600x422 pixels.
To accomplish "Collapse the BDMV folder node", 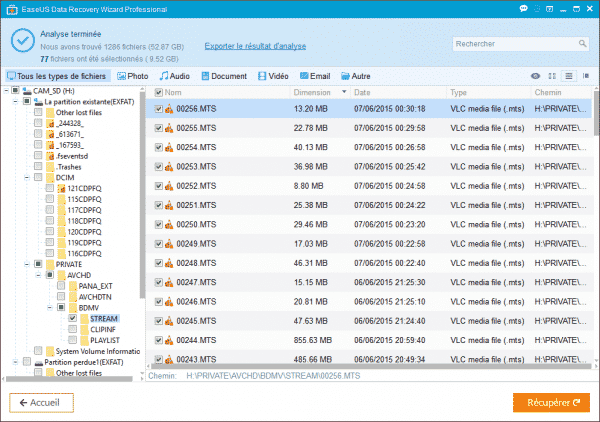I will tap(50, 307).
